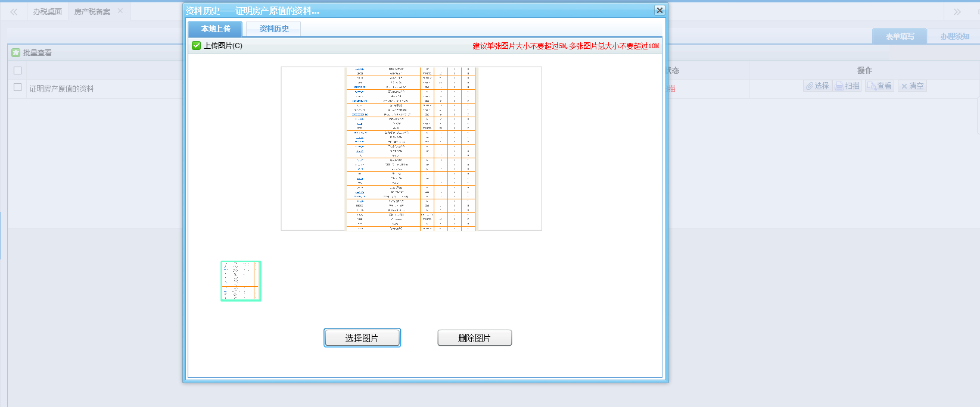Viewport: 980px width, 407px height.
Task: Open the 办税桌面 tab
Action: click(47, 12)
